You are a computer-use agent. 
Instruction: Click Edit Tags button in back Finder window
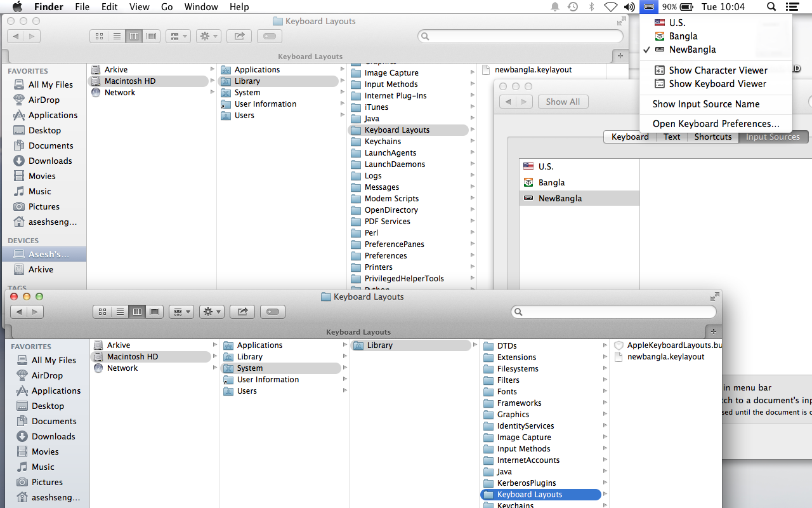click(269, 36)
